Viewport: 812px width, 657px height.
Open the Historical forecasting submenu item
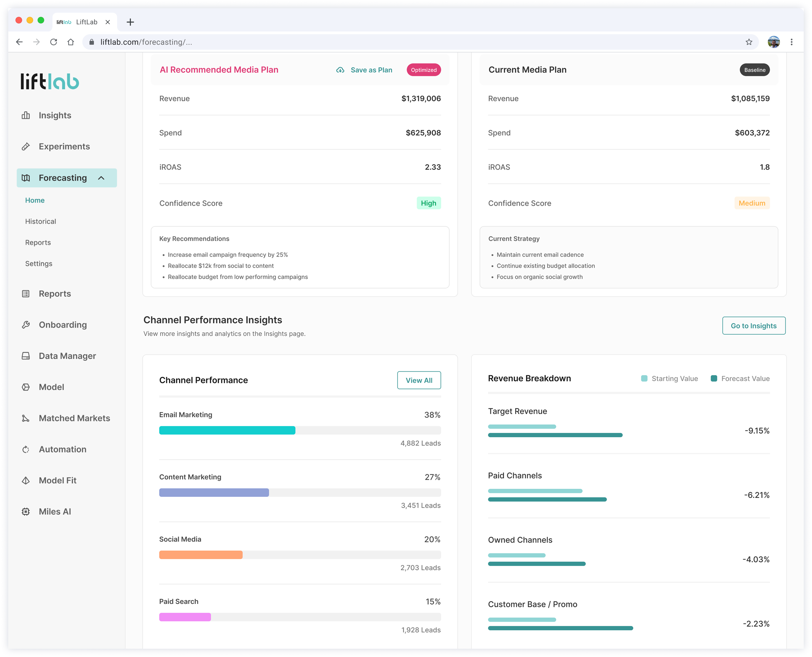tap(41, 221)
